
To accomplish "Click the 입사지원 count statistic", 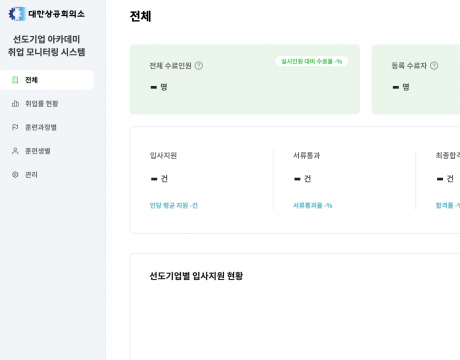I will (x=159, y=179).
